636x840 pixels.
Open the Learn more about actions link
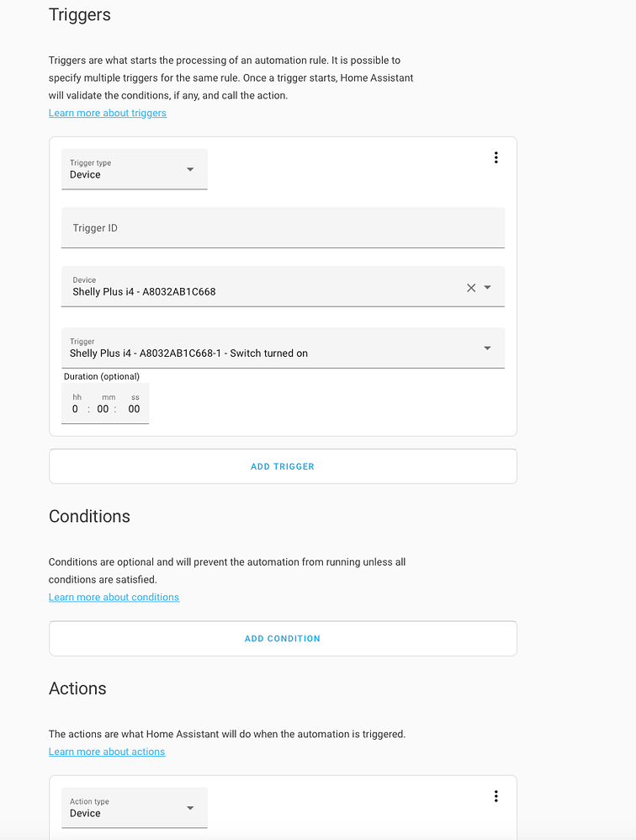[x=107, y=751]
